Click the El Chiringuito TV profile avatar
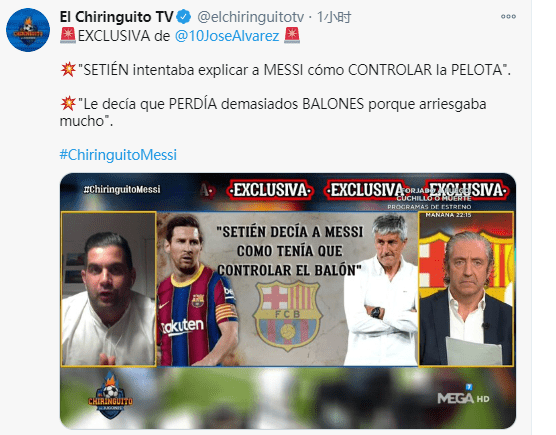Image resolution: width=556 pixels, height=435 pixels. [28, 30]
